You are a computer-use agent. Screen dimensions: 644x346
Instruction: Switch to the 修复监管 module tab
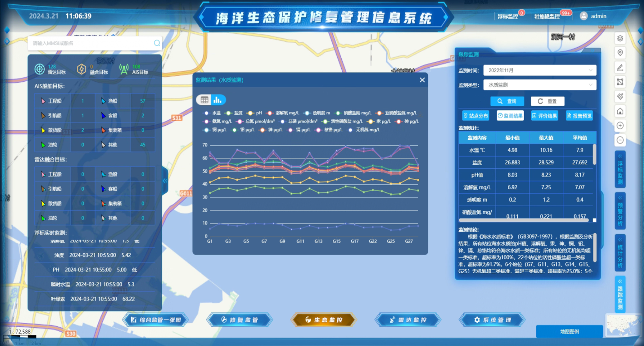[240, 320]
